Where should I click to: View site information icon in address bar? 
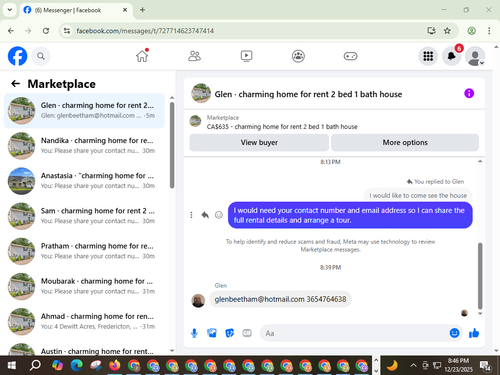67,31
